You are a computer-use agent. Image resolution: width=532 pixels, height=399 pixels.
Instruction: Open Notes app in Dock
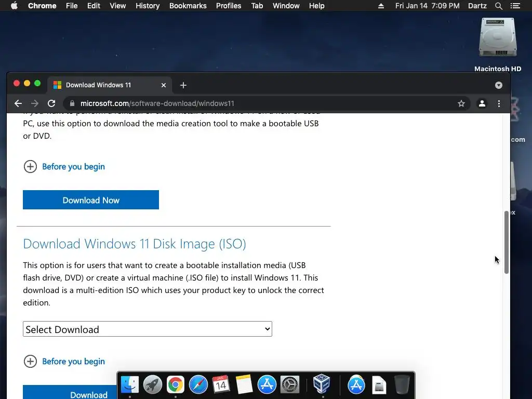(x=244, y=385)
